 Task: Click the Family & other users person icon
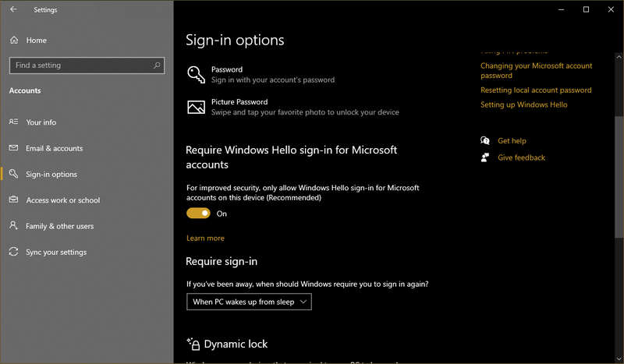click(x=13, y=225)
